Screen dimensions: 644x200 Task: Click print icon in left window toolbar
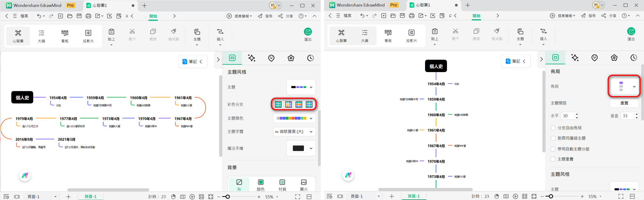(x=88, y=16)
